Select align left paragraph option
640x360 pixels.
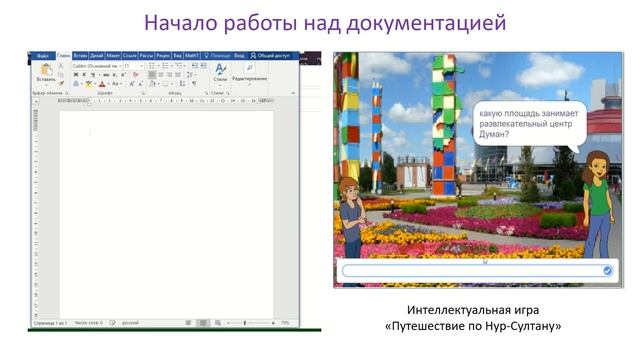pos(152,75)
